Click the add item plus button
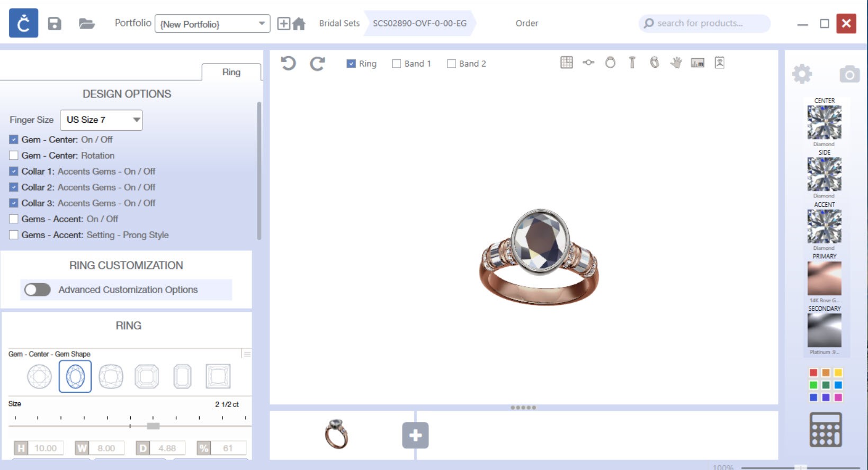Viewport: 868px width, 470px height. (x=415, y=435)
